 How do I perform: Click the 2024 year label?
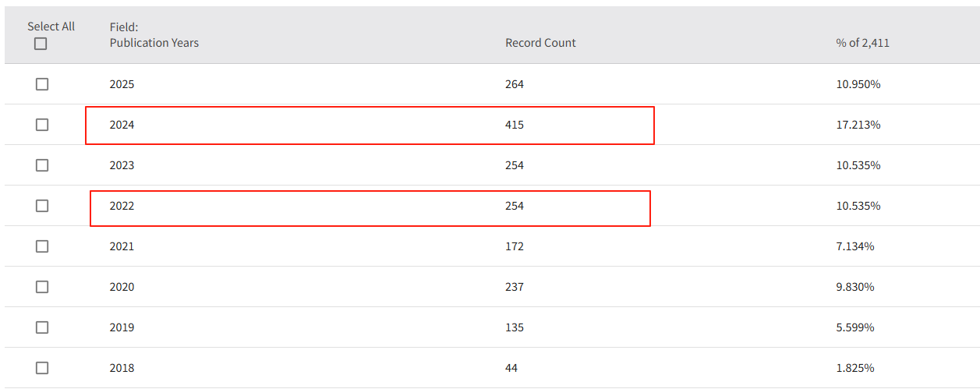(122, 125)
